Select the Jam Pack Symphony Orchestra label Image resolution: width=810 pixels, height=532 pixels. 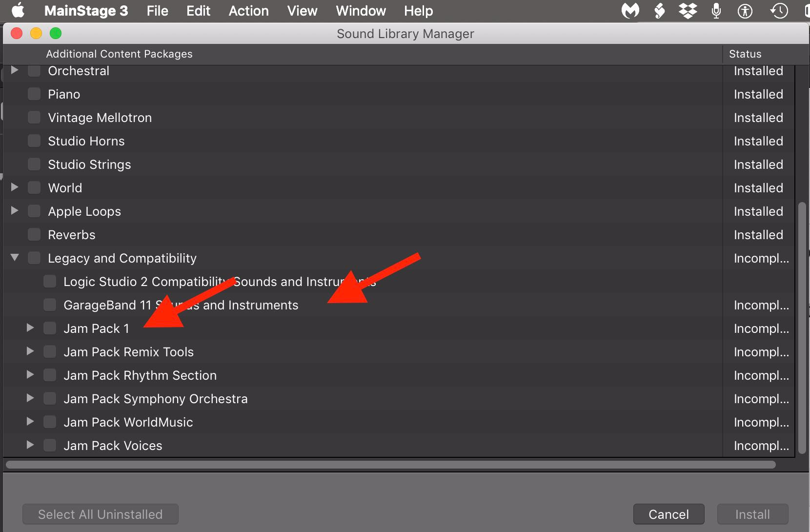(x=155, y=399)
